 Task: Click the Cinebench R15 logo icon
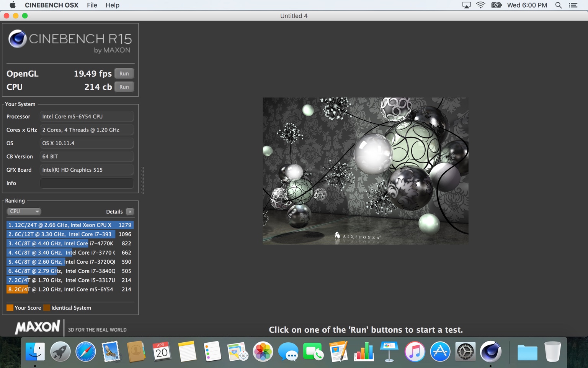pyautogui.click(x=18, y=39)
